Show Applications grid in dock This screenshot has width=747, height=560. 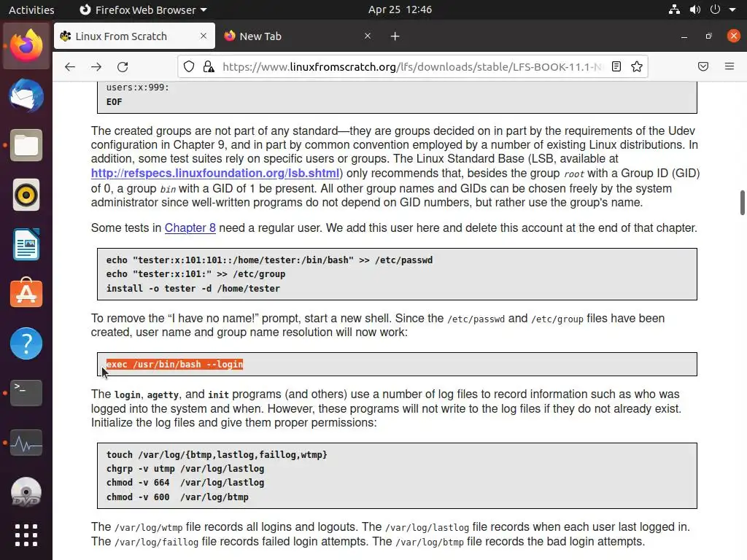[26, 535]
